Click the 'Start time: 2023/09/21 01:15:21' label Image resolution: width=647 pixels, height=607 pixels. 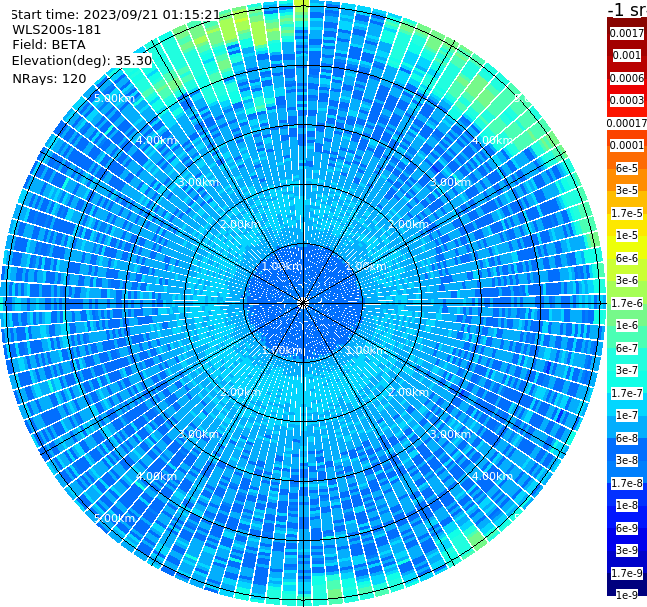(115, 15)
